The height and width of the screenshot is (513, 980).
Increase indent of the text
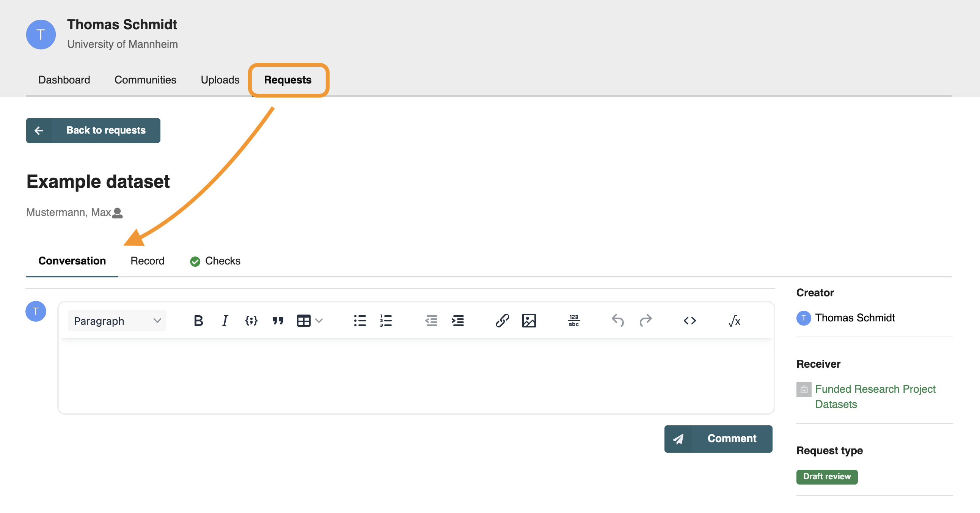[458, 321]
